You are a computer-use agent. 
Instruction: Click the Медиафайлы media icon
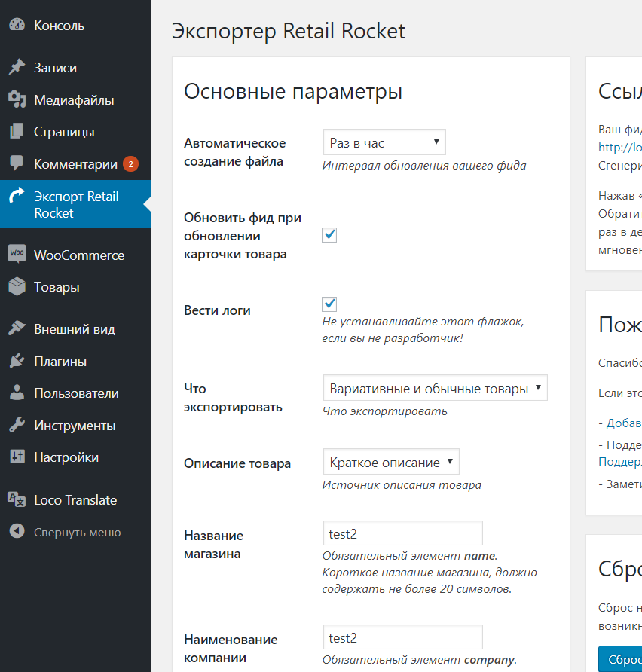point(17,99)
